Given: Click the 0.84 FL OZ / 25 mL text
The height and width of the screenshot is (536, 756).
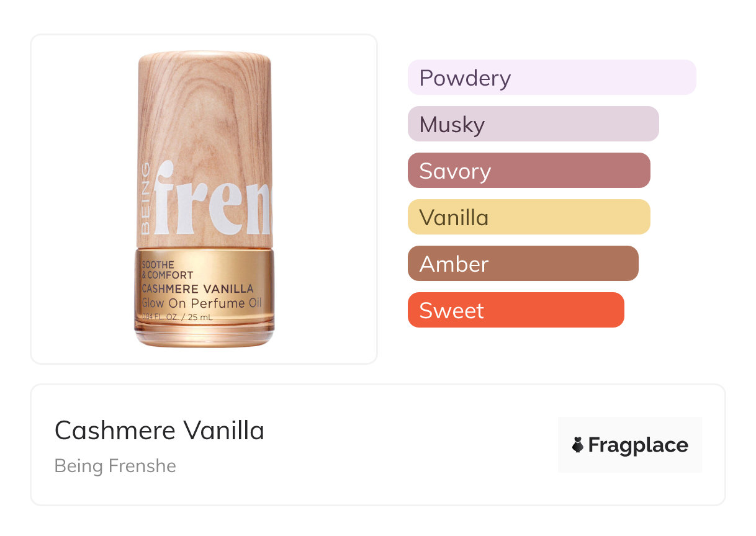Looking at the screenshot, I should click(178, 317).
